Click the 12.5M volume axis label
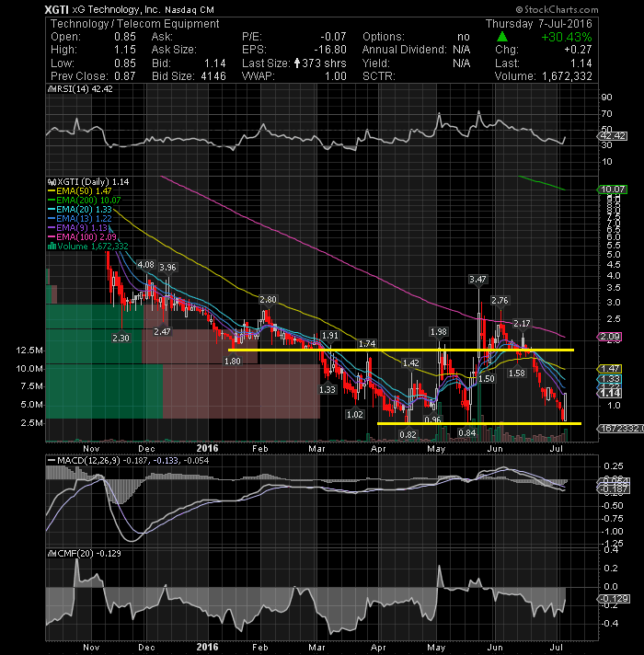The image size is (644, 655). pos(29,350)
